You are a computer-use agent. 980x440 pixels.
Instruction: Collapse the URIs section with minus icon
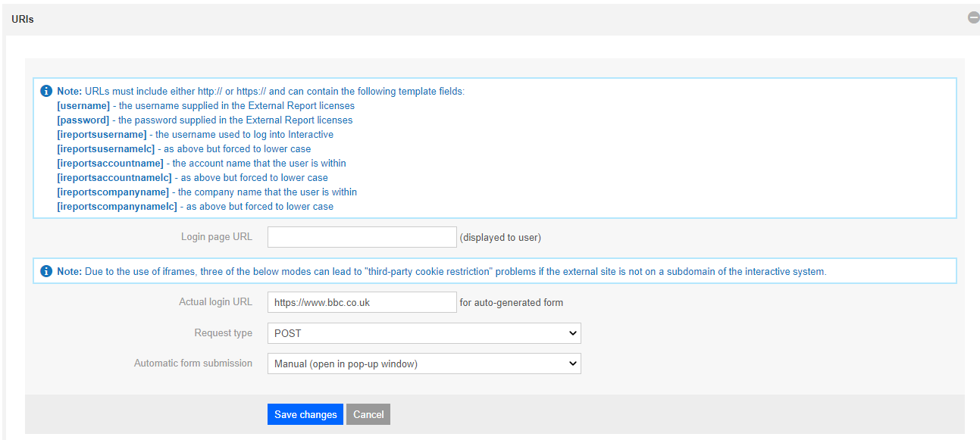(973, 17)
